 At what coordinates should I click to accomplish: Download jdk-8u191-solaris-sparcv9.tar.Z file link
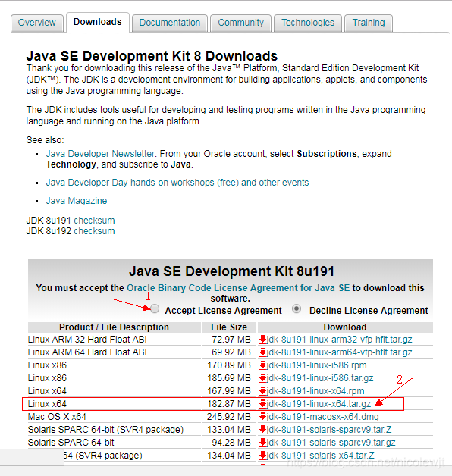click(x=329, y=430)
